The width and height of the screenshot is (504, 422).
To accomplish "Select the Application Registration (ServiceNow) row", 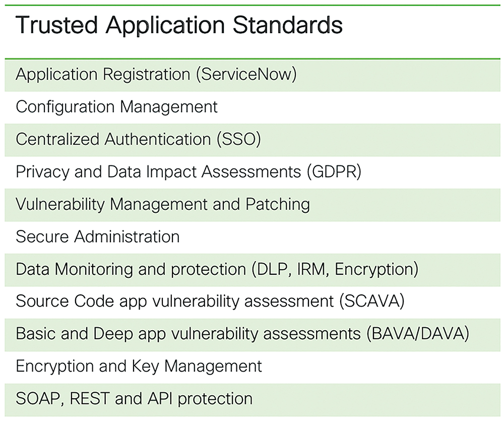I will 253,75.
